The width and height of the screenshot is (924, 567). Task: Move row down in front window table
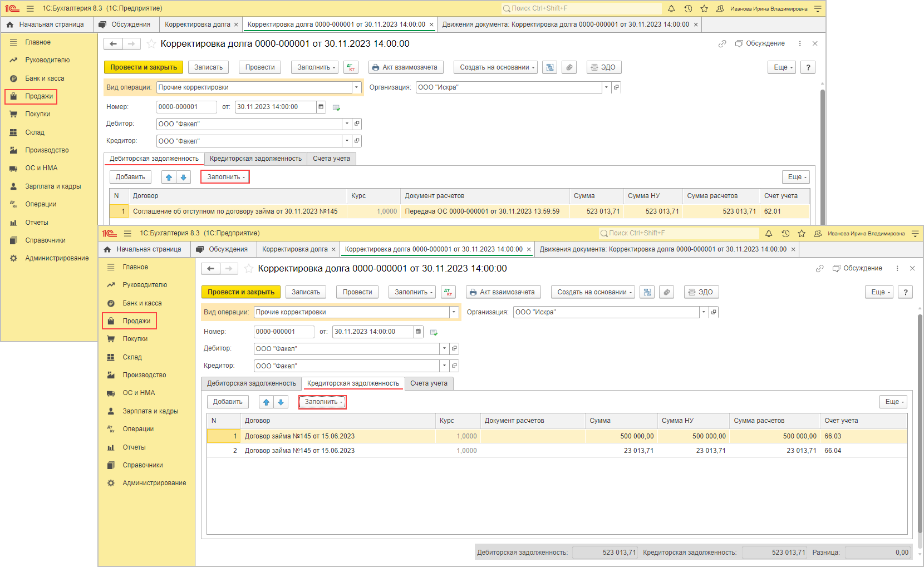pos(281,402)
